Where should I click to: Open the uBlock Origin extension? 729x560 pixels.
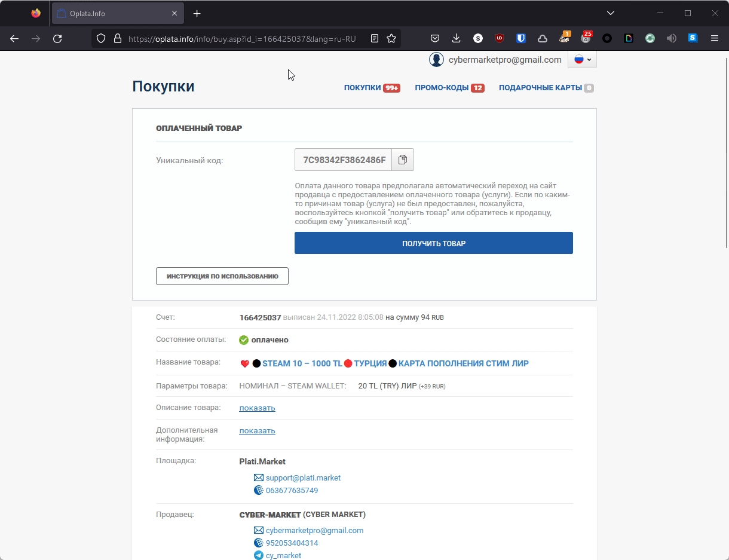click(500, 38)
